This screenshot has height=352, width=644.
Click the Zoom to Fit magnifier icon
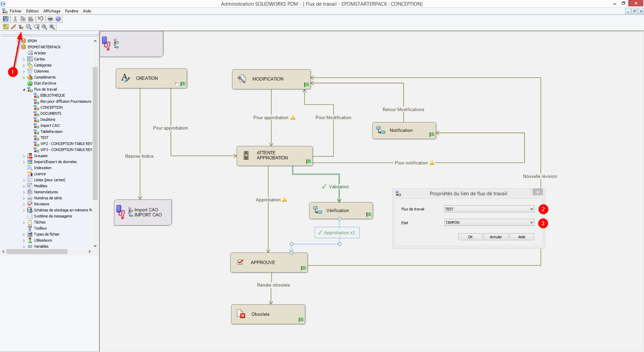44,27
